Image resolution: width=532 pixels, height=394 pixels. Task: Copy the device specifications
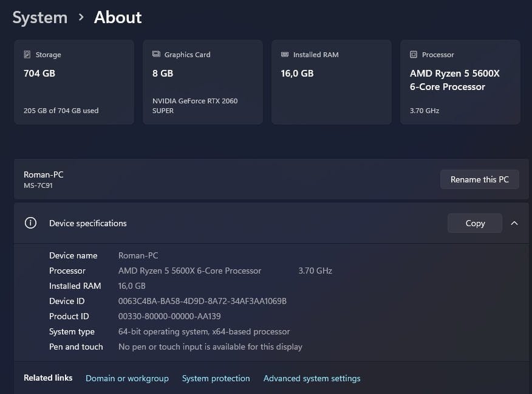474,223
